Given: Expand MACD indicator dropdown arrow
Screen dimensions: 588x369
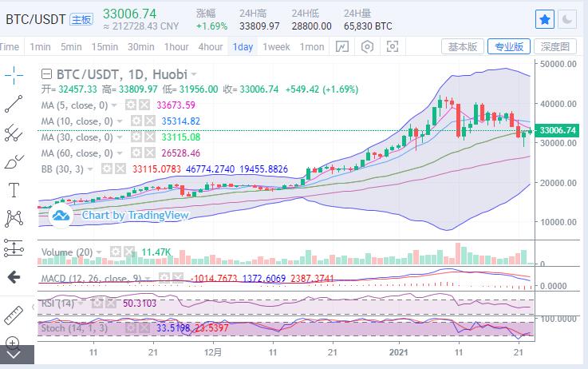Looking at the screenshot, I should [x=148, y=279].
